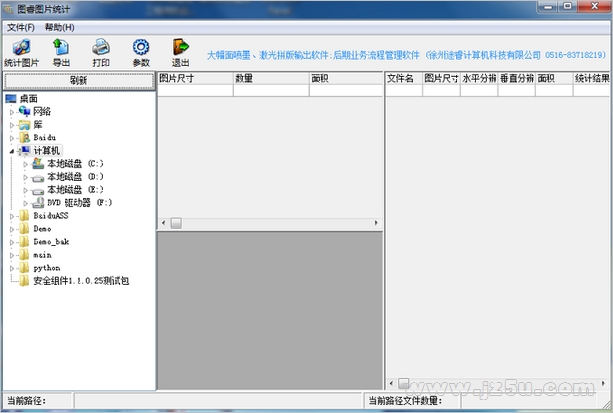
Task: Click the middle panel horizontal scrollbar thumb
Action: click(x=175, y=223)
